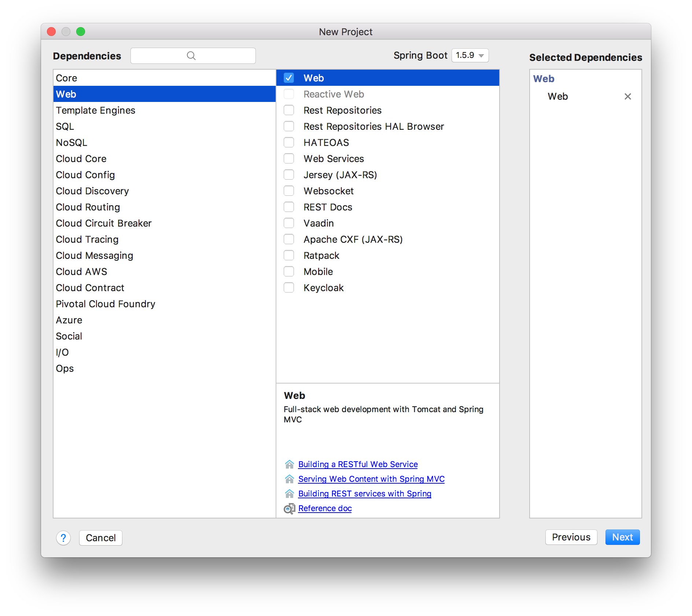The image size is (692, 616).
Task: Enable the Websocket checkbox
Action: click(x=289, y=191)
